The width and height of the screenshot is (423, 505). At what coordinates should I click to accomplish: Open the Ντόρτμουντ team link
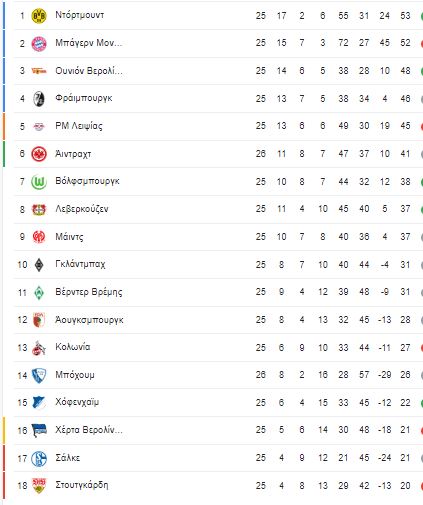click(80, 15)
